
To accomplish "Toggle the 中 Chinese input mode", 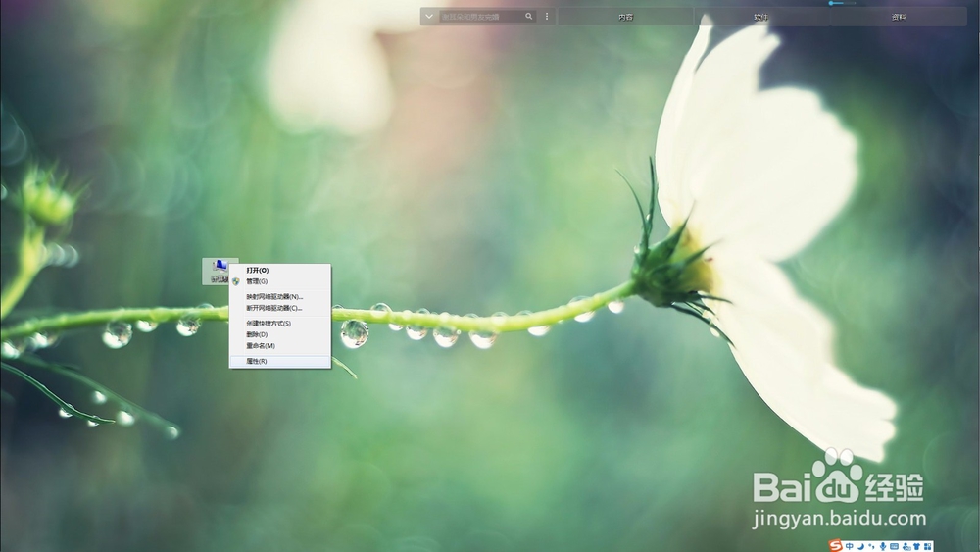I will [850, 546].
